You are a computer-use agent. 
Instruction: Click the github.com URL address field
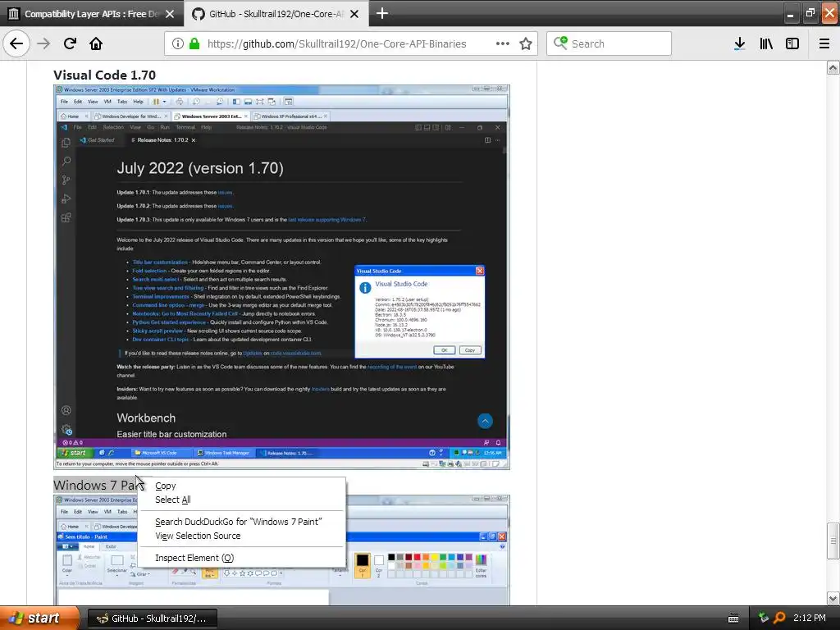coord(337,44)
